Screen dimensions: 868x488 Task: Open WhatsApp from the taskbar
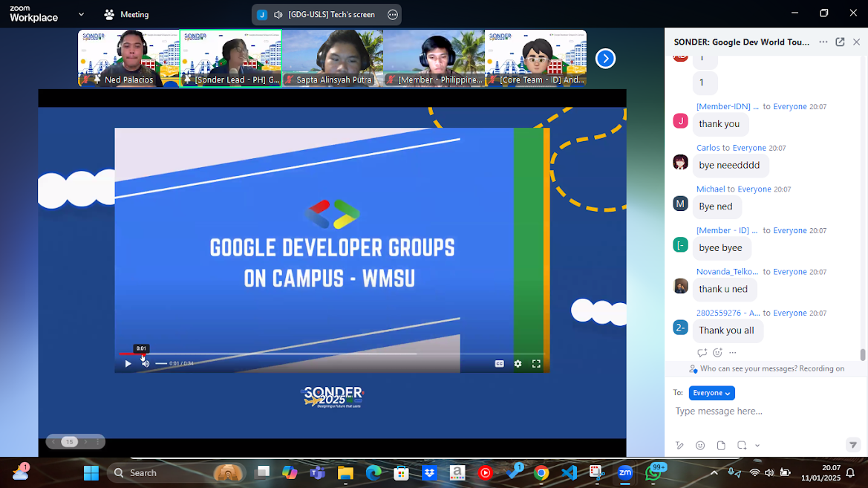pyautogui.click(x=654, y=472)
